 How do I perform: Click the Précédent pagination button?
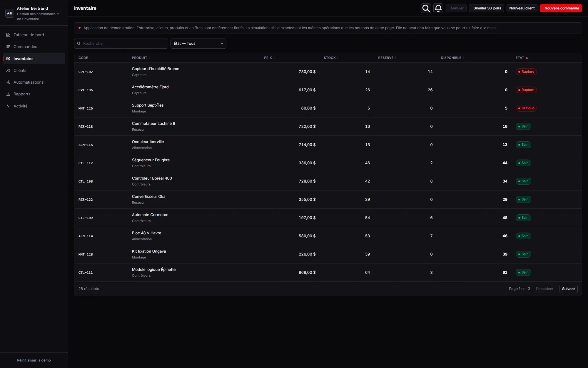(x=544, y=289)
